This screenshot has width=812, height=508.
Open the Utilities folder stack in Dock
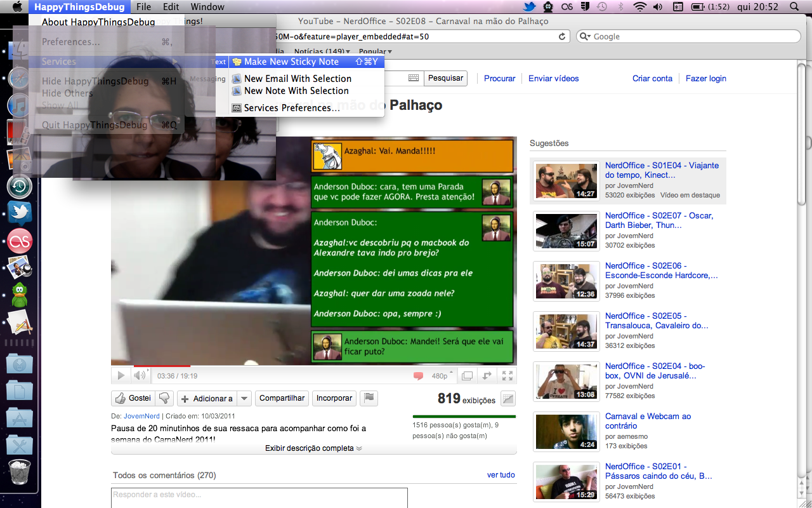[20, 445]
